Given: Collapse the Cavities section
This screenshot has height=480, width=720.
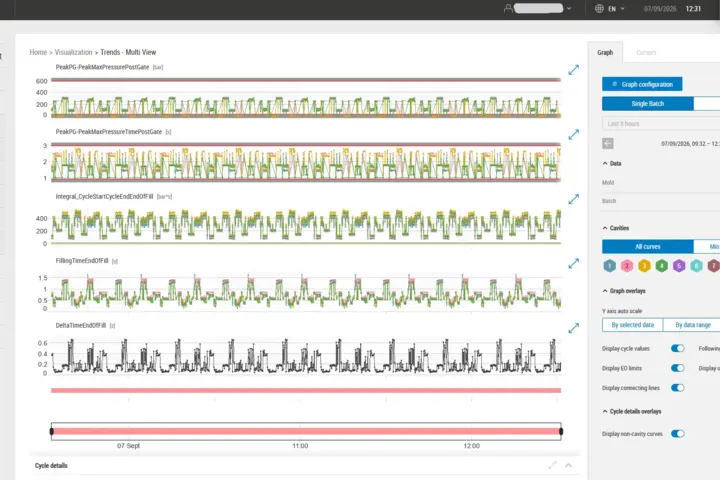Looking at the screenshot, I should pos(605,228).
